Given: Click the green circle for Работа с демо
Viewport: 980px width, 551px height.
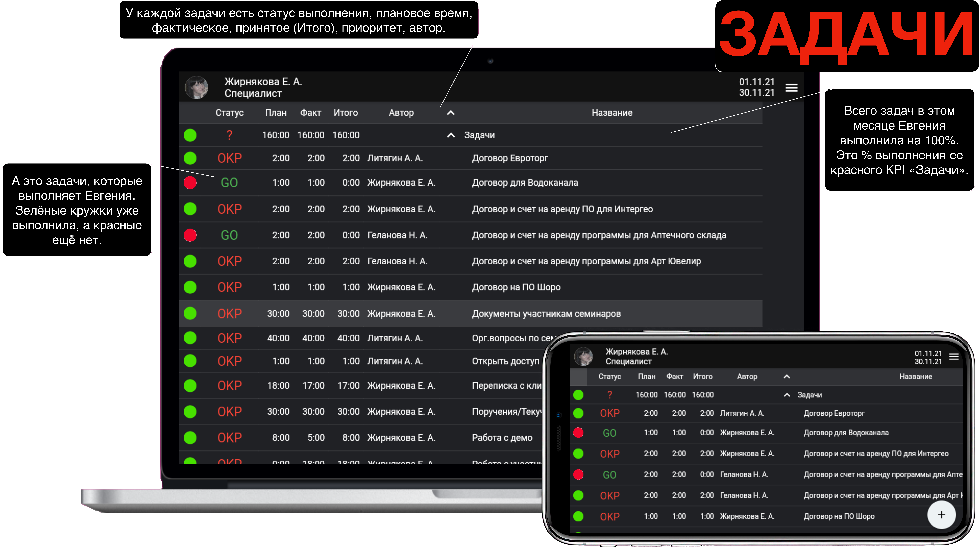Looking at the screenshot, I should pos(190,438).
